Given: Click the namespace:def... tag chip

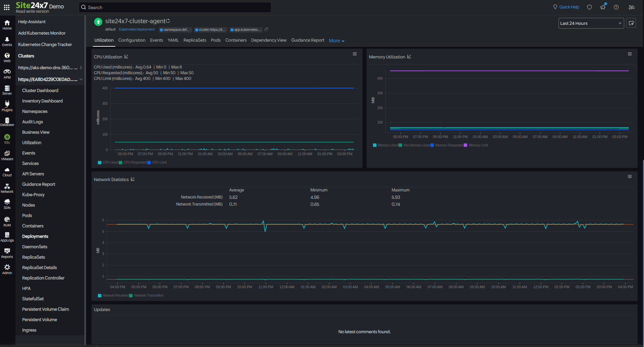Looking at the screenshot, I should [x=175, y=30].
